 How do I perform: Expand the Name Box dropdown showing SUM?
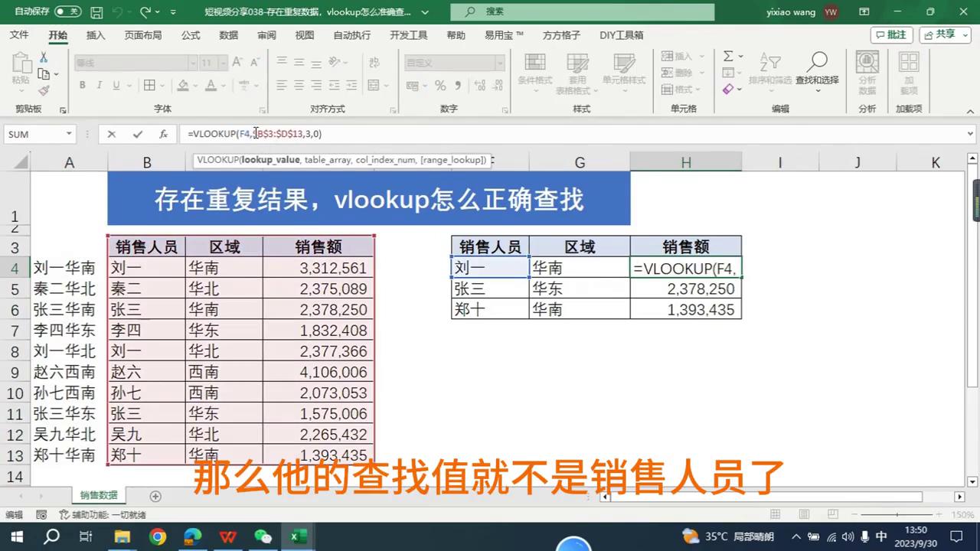(71, 134)
